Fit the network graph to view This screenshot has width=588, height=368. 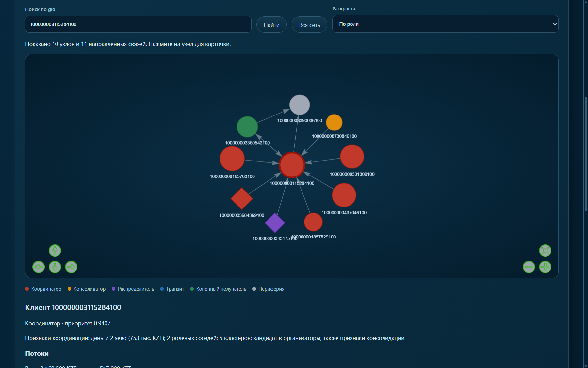click(545, 251)
